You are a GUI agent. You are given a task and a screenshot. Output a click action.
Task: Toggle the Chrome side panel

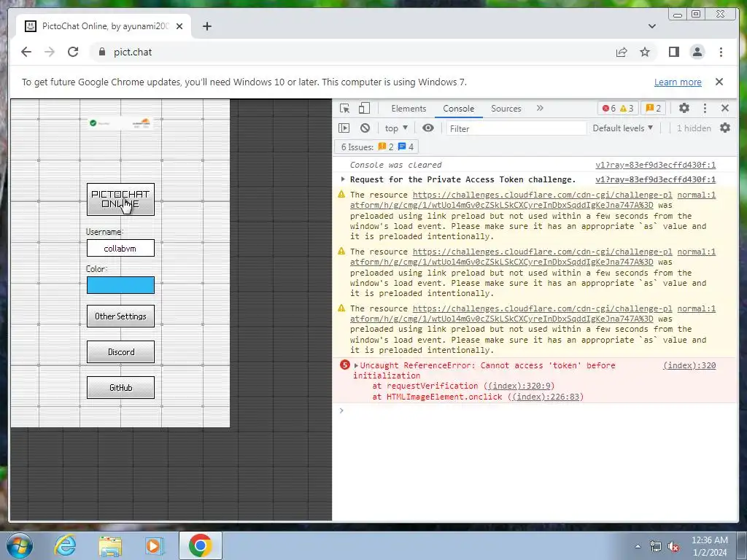click(673, 52)
